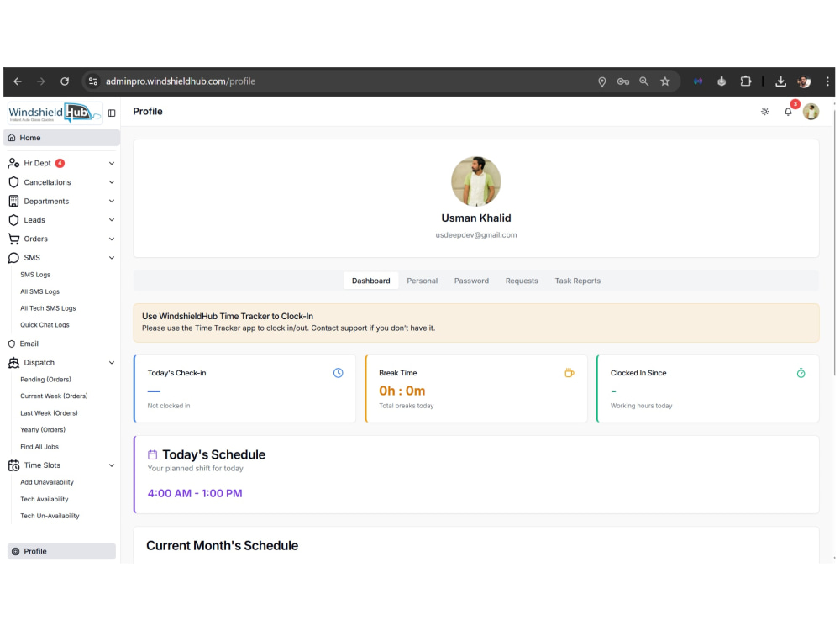Viewport: 840px width, 630px height.
Task: Reload the page with the refresh icon
Action: point(65,81)
